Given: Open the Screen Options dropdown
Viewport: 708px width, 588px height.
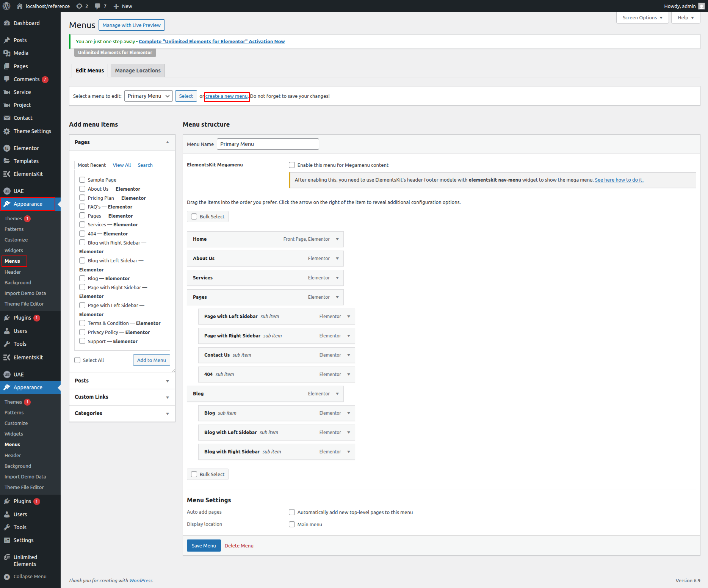Looking at the screenshot, I should point(642,18).
